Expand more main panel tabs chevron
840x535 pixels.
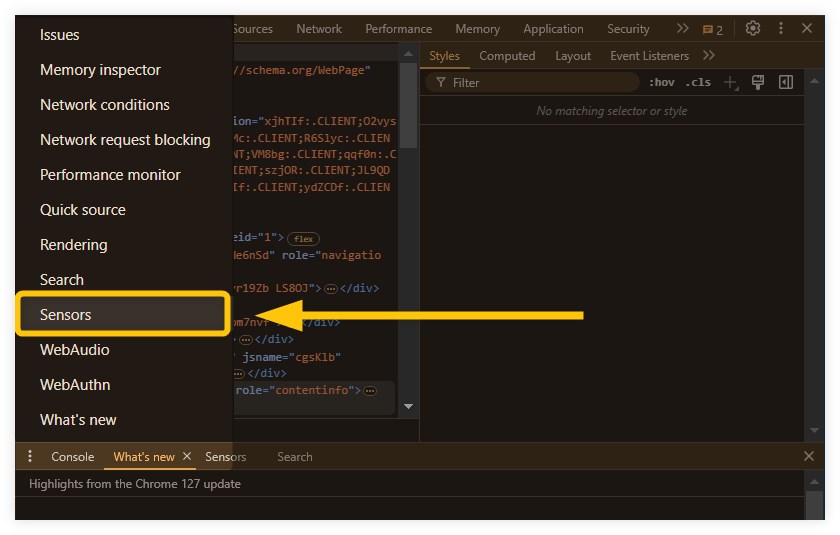(682, 28)
